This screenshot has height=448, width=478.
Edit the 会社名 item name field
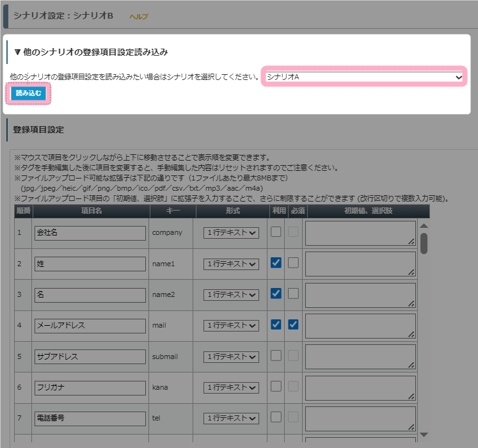pos(90,233)
